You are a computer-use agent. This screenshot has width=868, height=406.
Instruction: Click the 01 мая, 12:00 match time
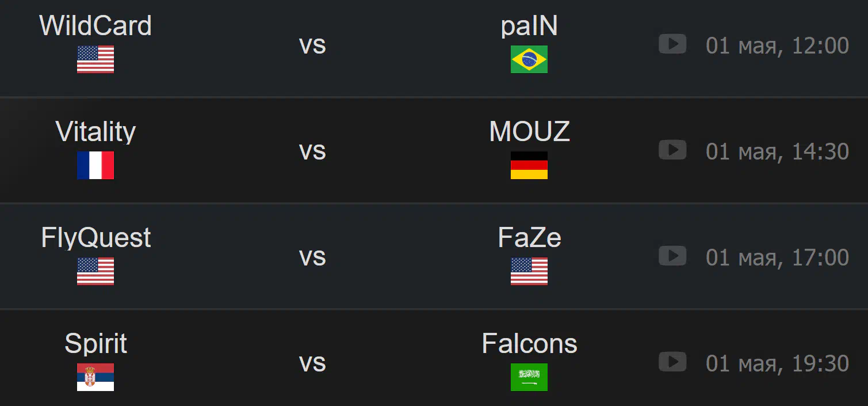[777, 45]
